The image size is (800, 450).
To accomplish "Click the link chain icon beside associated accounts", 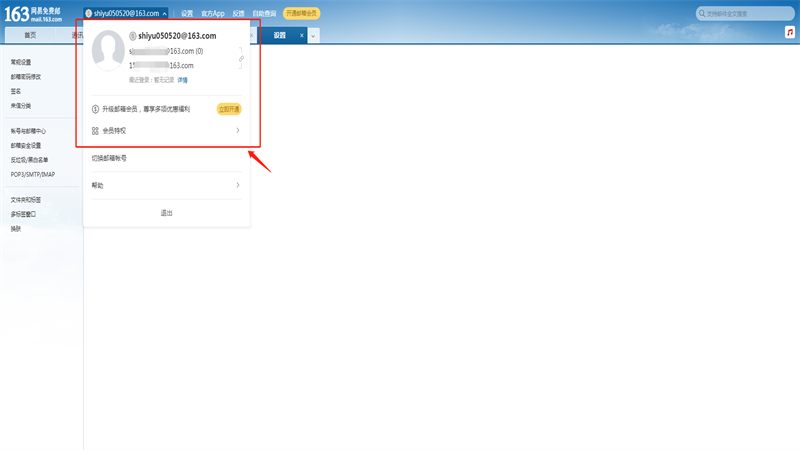I will click(241, 59).
